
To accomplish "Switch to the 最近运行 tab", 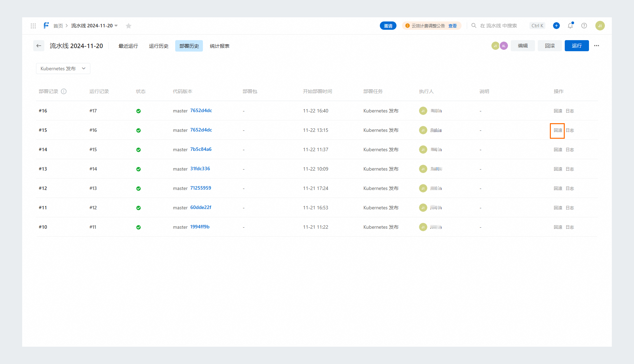I will click(x=128, y=46).
